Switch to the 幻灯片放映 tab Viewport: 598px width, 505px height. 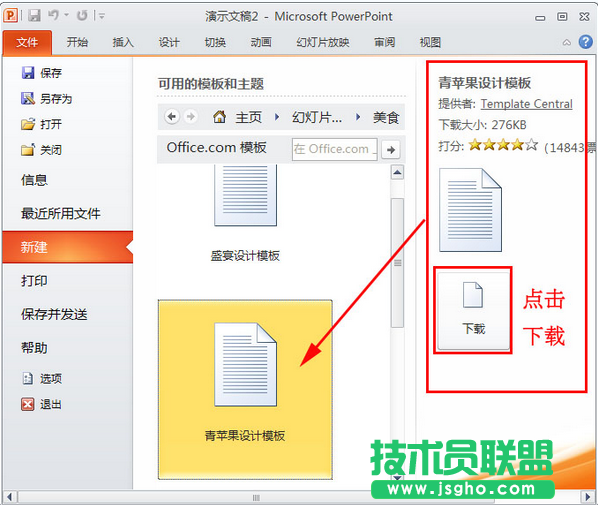click(x=323, y=42)
